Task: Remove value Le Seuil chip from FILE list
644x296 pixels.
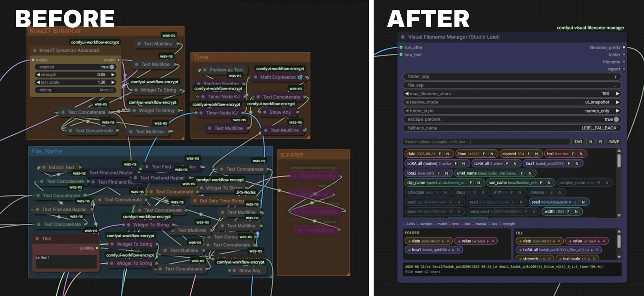Action: point(604,241)
